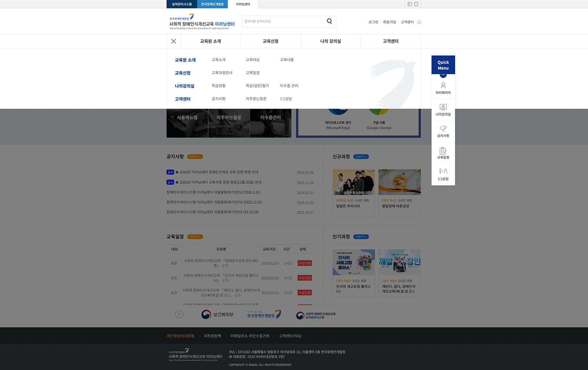Screen dimensions: 588x370
Task: Select 교육대상 submenu item
Action: point(253,59)
